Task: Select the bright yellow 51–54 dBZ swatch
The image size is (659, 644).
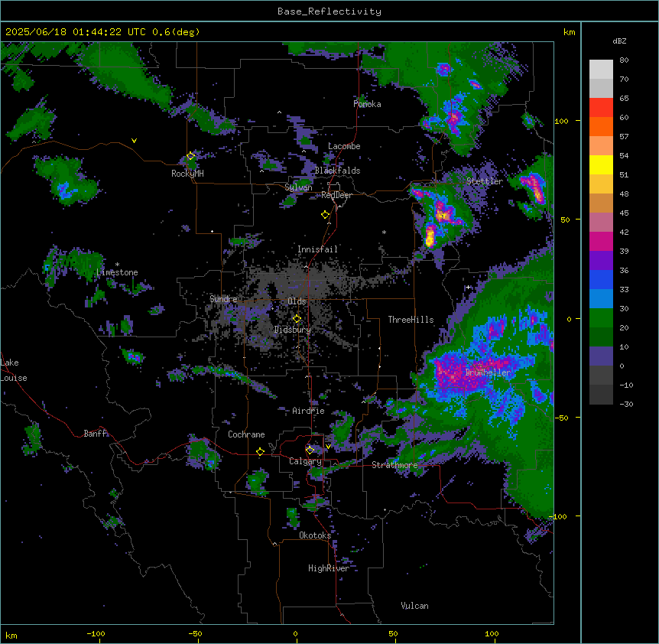Action: (x=601, y=164)
